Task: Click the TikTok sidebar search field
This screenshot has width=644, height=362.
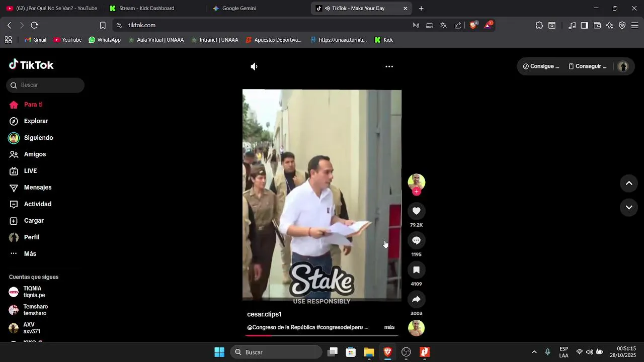Action: point(45,85)
